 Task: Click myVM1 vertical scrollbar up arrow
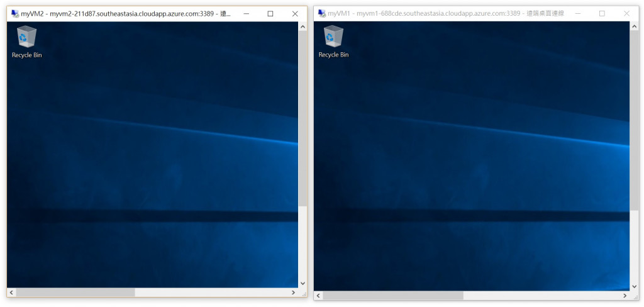pyautogui.click(x=634, y=27)
